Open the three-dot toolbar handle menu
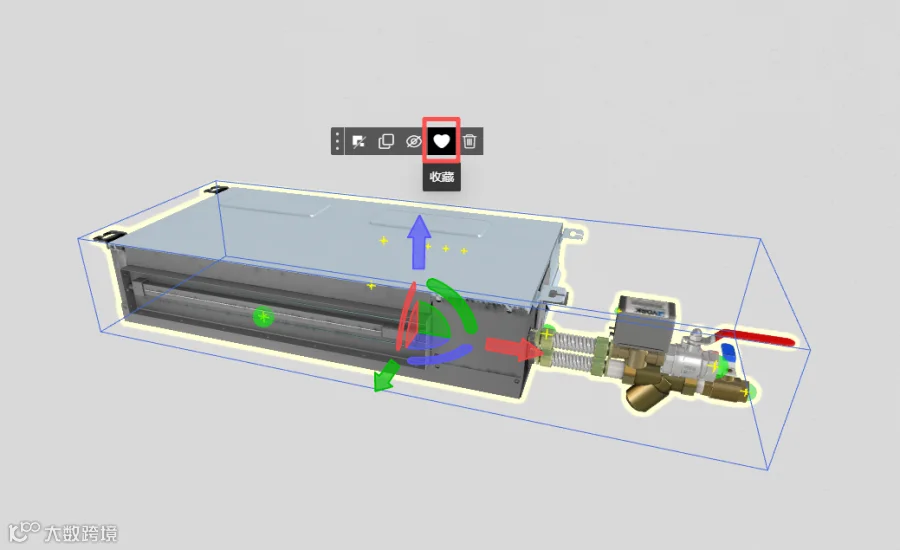This screenshot has width=900, height=550. pyautogui.click(x=338, y=141)
